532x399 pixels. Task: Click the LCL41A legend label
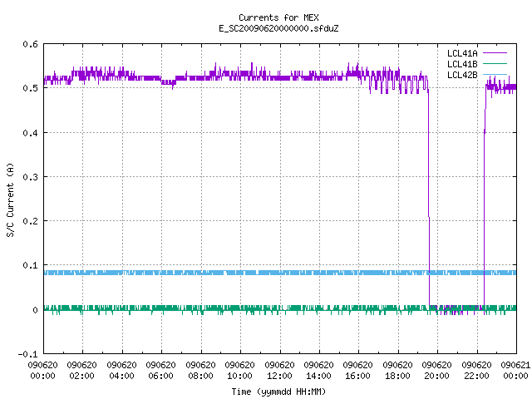point(462,53)
